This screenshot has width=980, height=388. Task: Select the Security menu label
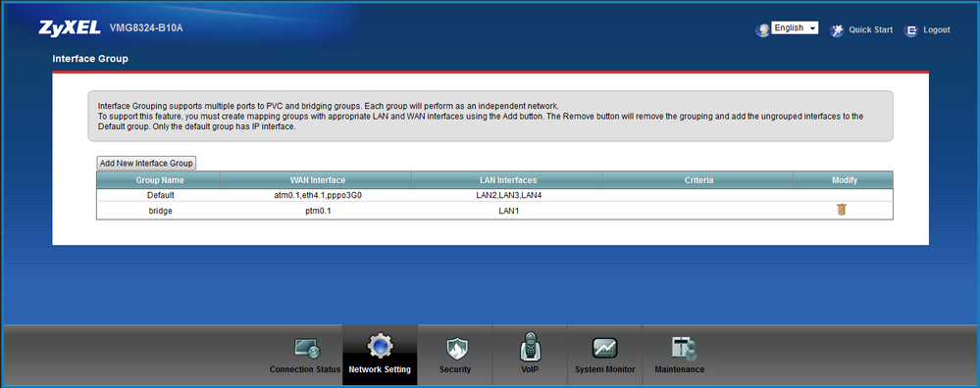click(454, 369)
